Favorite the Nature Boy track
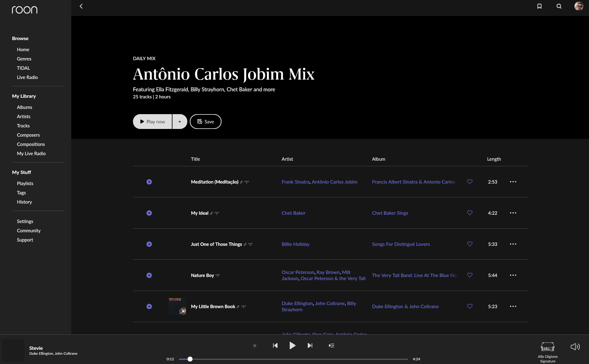Screen dimensions: 589x364 (x=470, y=275)
